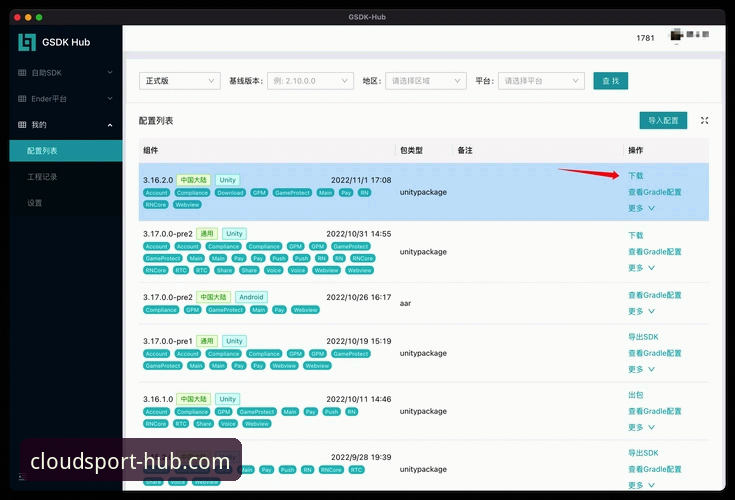Click the 组件 column header
The width and height of the screenshot is (735, 500).
[150, 150]
